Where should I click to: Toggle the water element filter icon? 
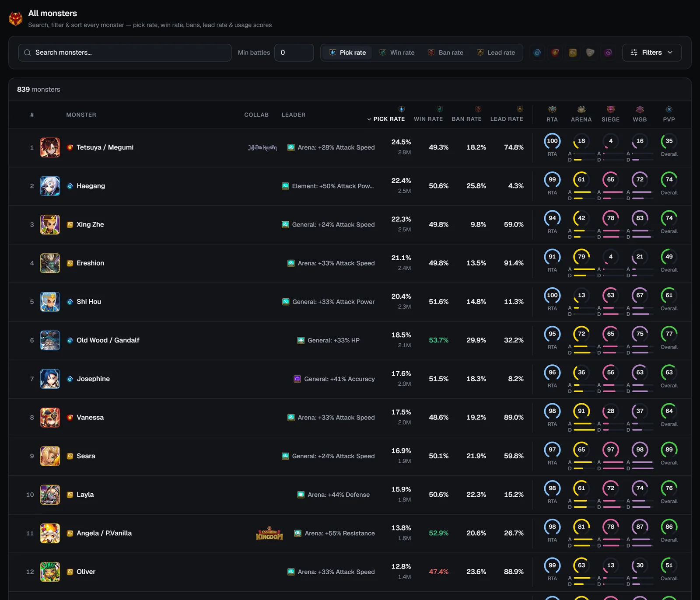pyautogui.click(x=537, y=52)
